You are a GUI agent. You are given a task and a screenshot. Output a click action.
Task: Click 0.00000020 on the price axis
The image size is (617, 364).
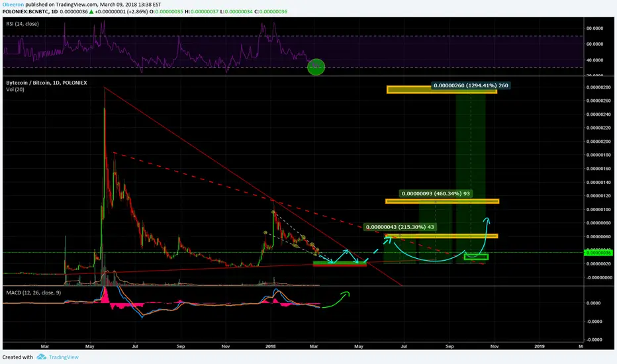[598, 264]
